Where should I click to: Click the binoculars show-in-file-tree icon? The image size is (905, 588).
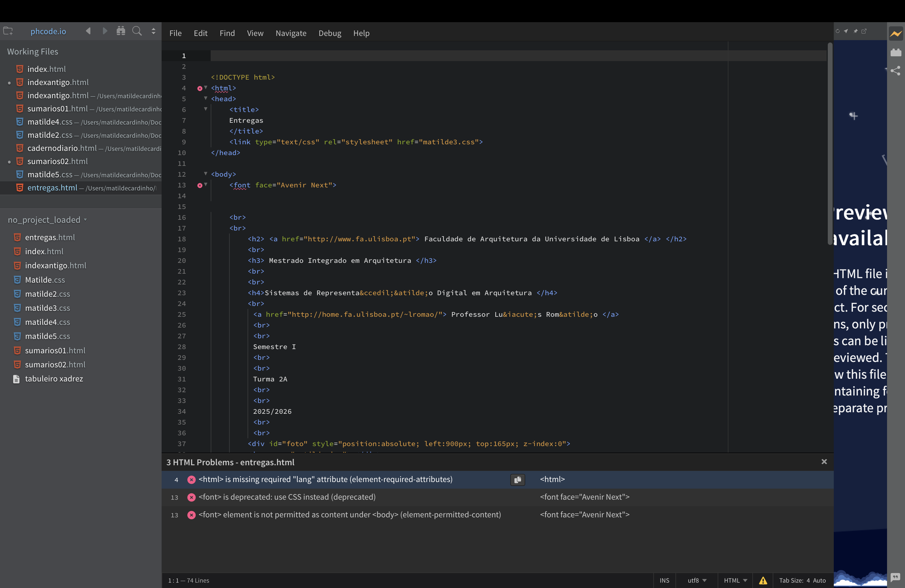click(x=121, y=31)
